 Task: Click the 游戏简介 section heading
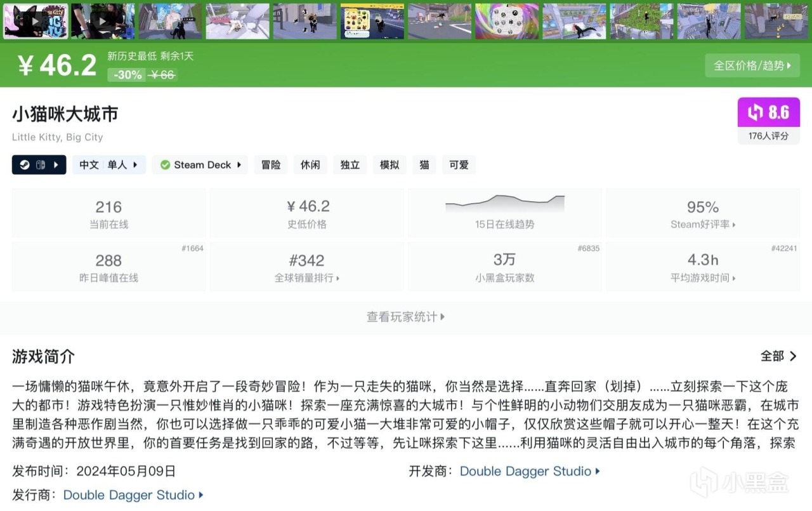click(43, 356)
